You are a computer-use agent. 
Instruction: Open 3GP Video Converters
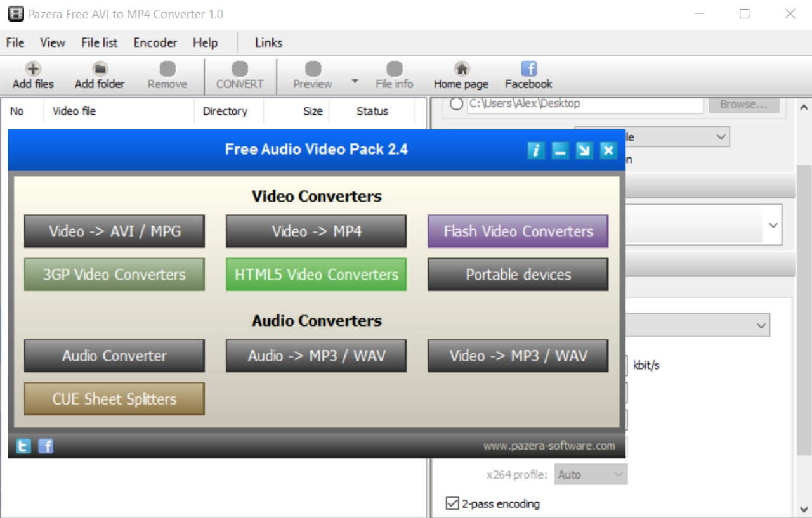[x=114, y=275]
